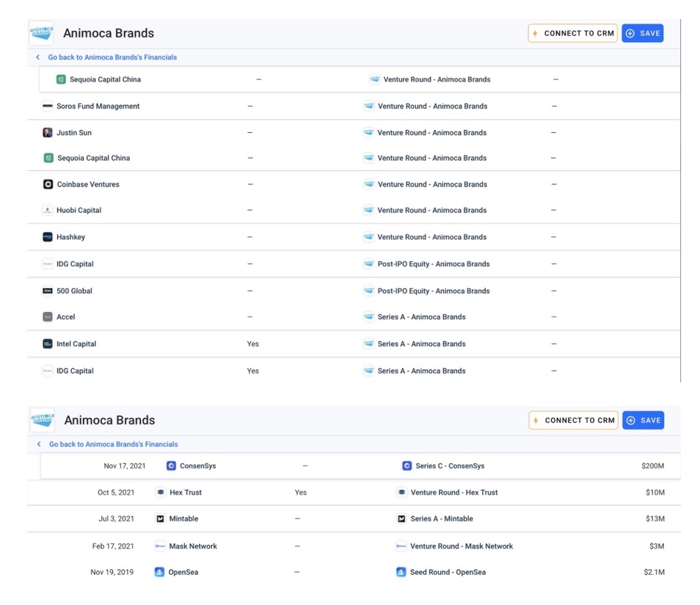This screenshot has height=605, width=700.
Task: Click the Intel Capital logo icon
Action: (x=48, y=344)
